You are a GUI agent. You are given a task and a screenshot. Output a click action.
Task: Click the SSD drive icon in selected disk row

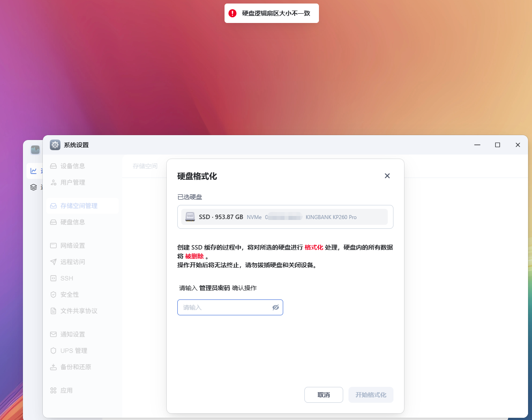(x=190, y=217)
